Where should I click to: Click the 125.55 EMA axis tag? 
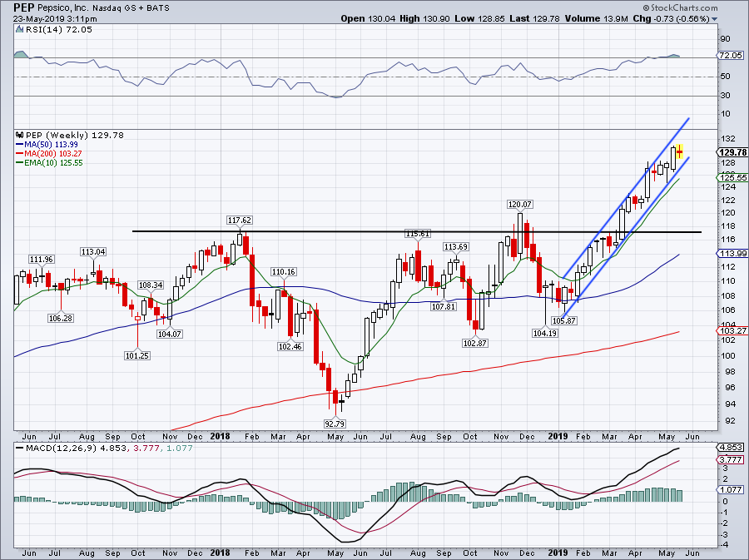pos(732,177)
